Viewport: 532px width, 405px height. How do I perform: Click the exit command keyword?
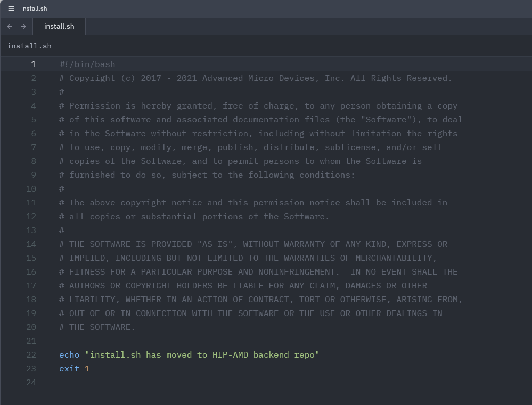tap(69, 369)
